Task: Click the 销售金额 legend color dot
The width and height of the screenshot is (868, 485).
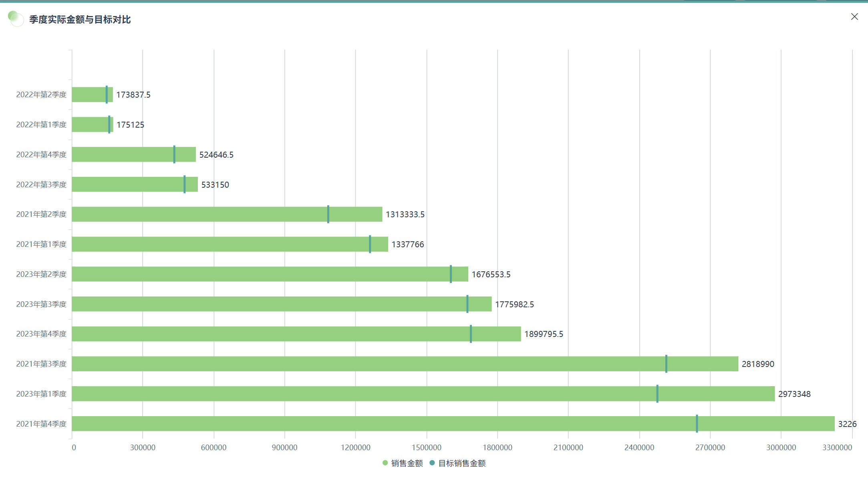Action: coord(385,463)
